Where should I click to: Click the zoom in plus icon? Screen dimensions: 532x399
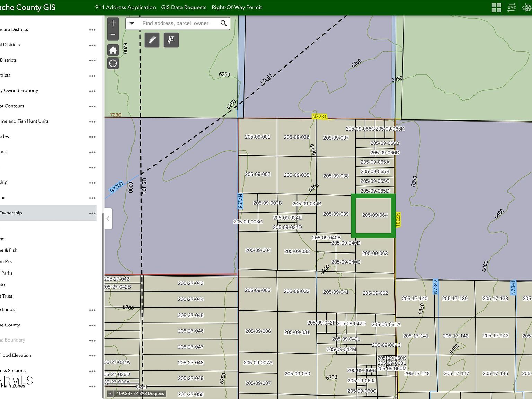click(113, 23)
